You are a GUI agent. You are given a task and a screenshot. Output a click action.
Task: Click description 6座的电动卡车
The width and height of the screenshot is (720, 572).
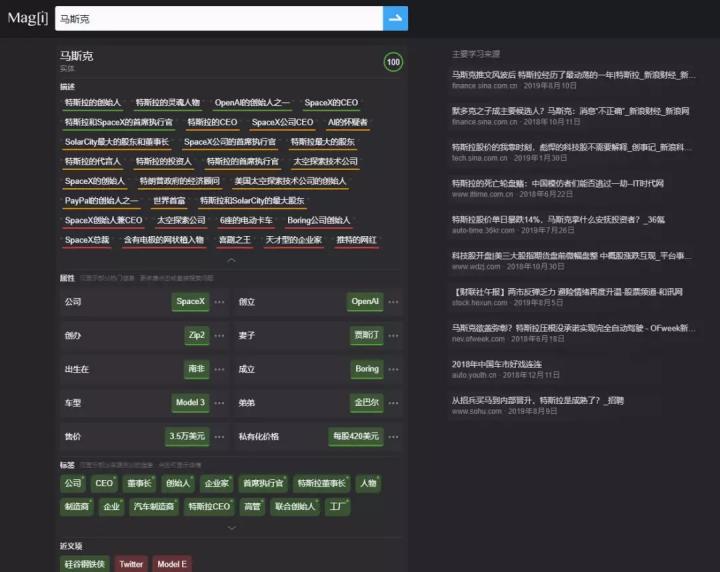click(246, 220)
